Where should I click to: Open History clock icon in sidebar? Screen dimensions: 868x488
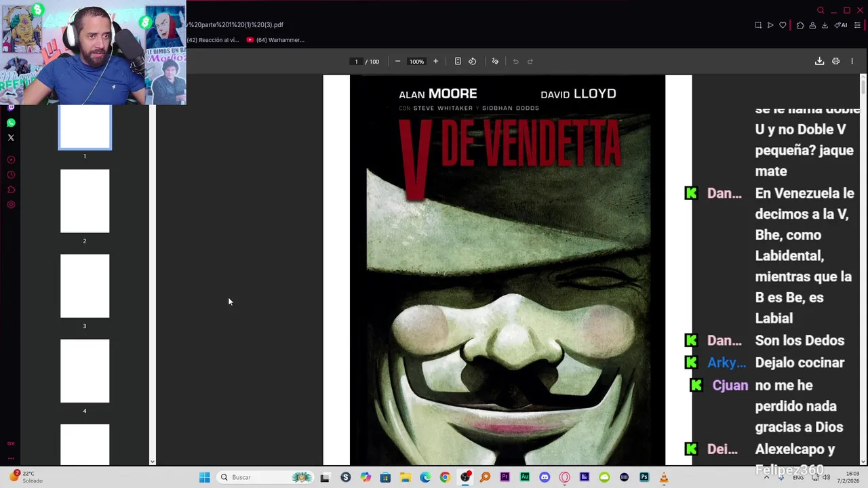(x=11, y=175)
